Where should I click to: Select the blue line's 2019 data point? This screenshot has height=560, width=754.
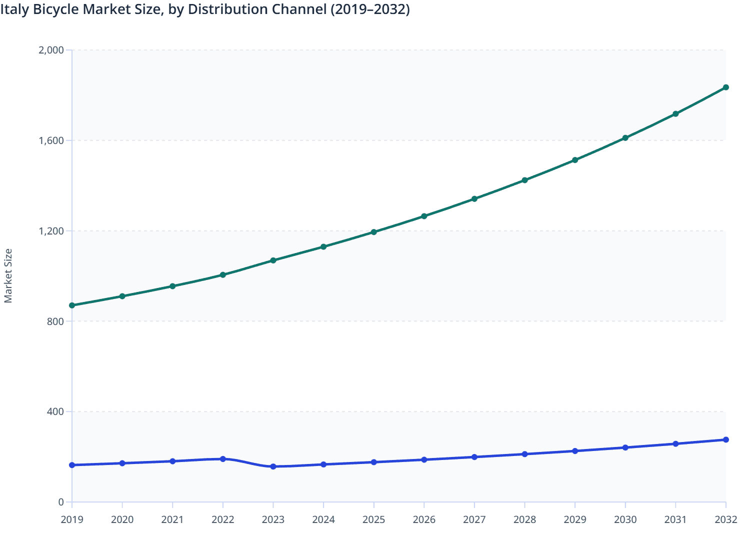[71, 465]
